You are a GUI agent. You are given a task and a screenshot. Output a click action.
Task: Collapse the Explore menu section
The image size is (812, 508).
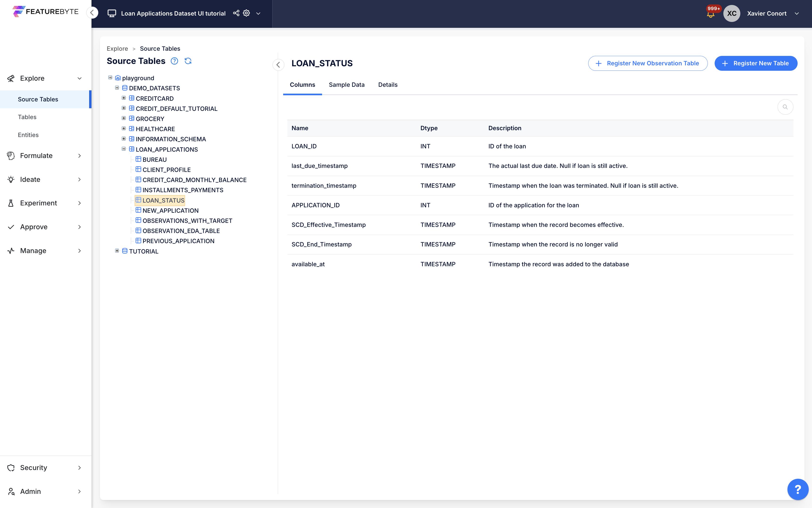(80, 78)
